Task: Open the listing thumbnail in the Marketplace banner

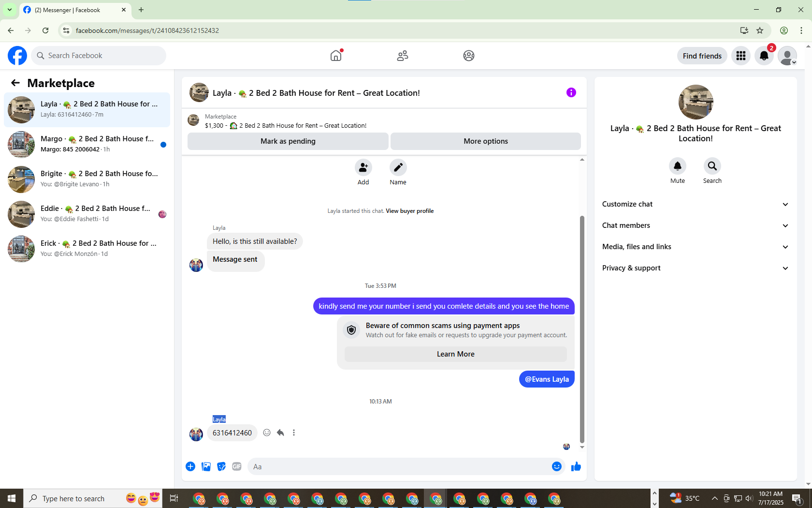Action: 193,120
